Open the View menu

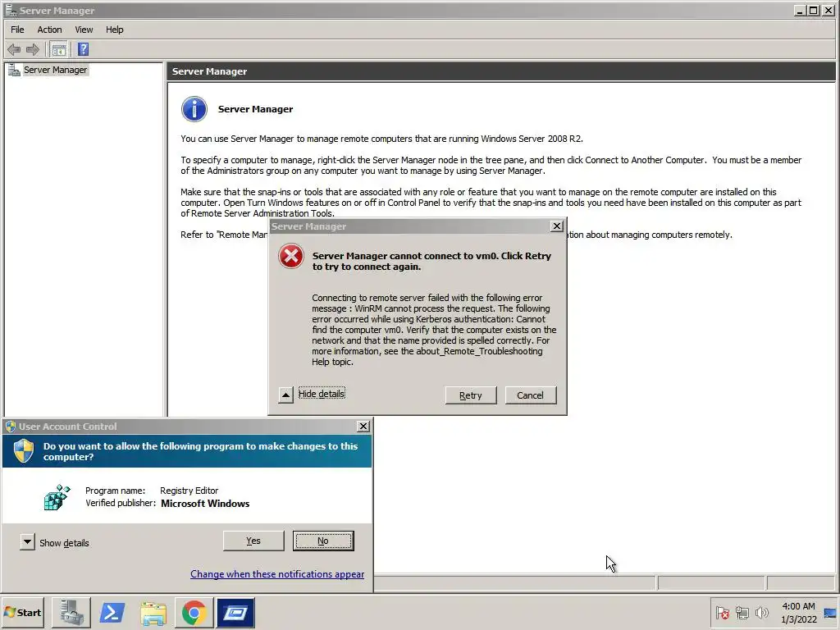[x=84, y=30]
